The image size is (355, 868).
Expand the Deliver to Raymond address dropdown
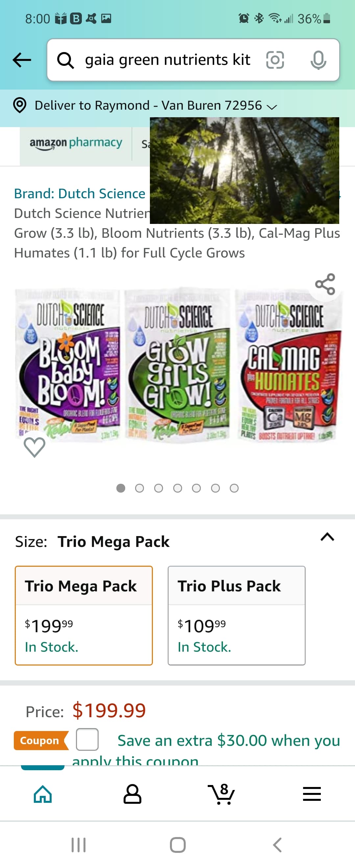272,107
